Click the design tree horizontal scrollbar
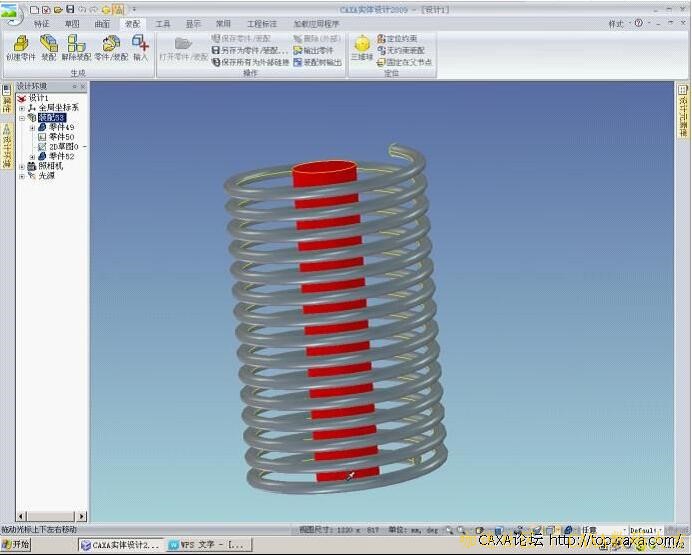The width and height of the screenshot is (692, 555). tap(45, 516)
